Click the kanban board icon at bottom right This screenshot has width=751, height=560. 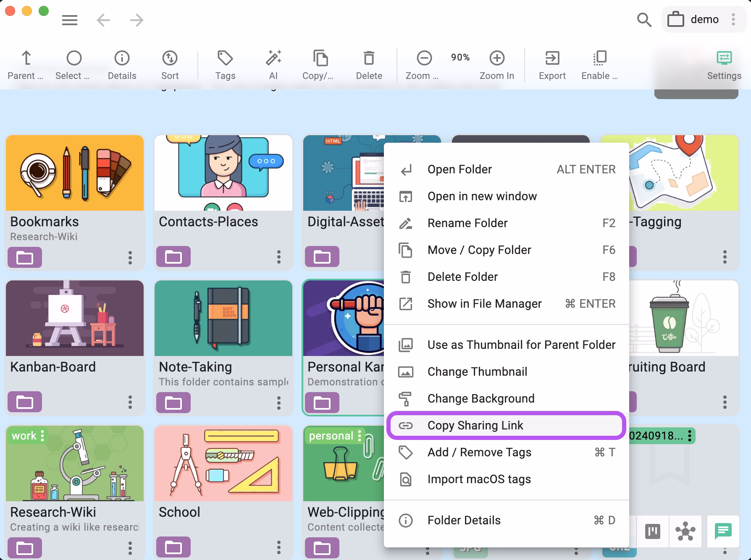[652, 532]
